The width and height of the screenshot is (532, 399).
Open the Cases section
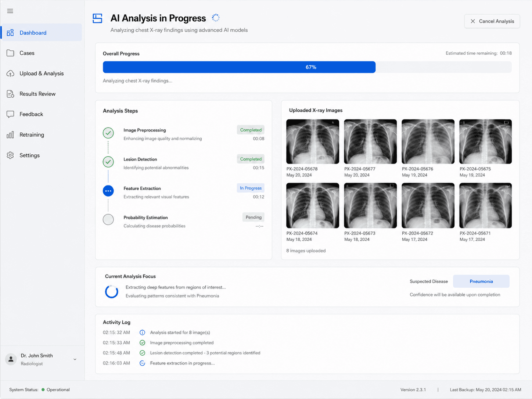coord(41,53)
